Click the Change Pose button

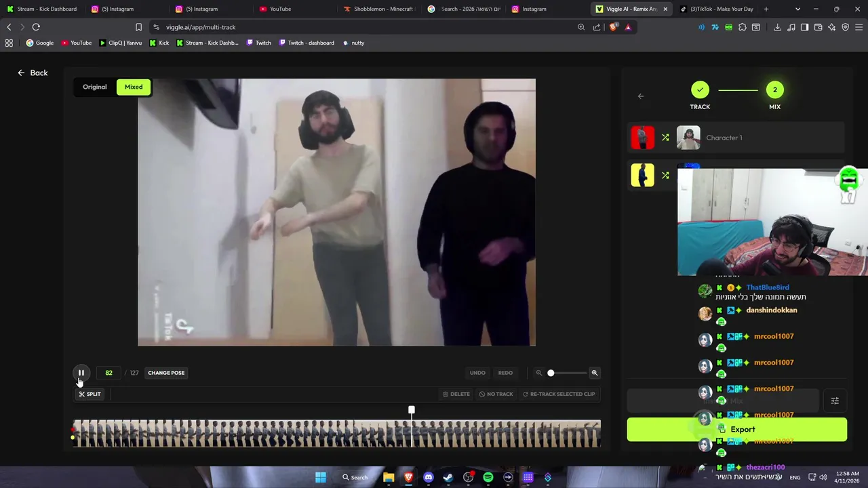[x=166, y=373]
